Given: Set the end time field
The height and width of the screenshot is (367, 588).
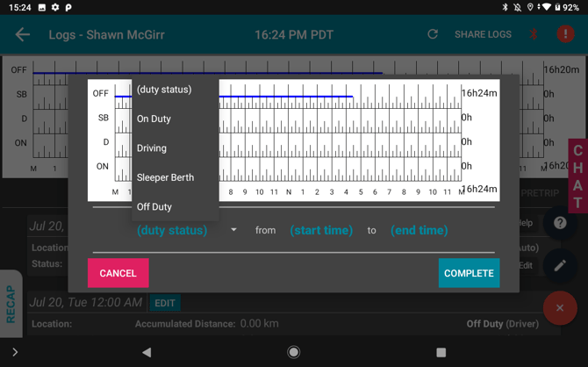Looking at the screenshot, I should coord(419,230).
